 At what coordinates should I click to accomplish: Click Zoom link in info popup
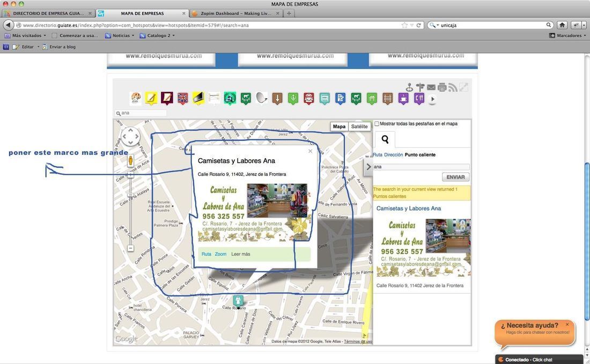[220, 254]
